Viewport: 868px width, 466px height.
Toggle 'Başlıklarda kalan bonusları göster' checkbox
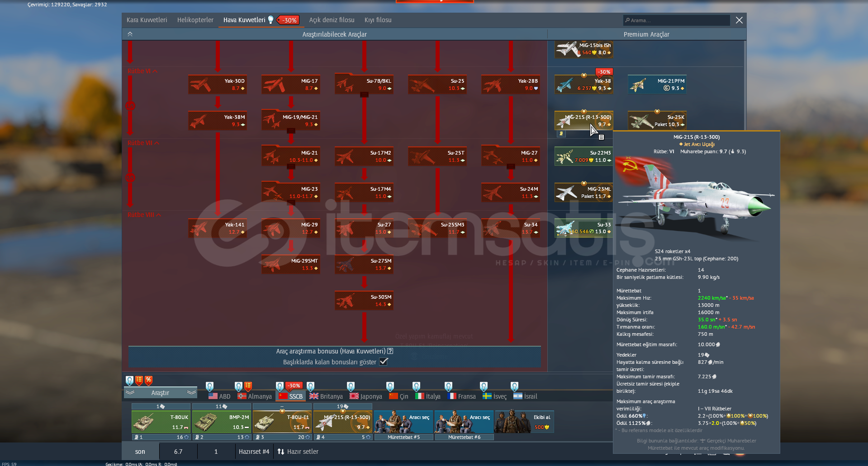click(x=384, y=362)
